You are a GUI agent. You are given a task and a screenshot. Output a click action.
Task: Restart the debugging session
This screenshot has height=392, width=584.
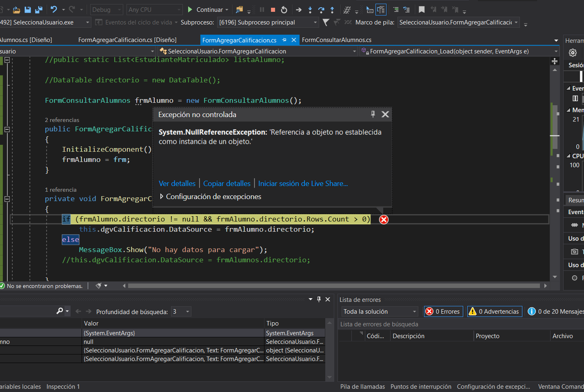point(284,9)
